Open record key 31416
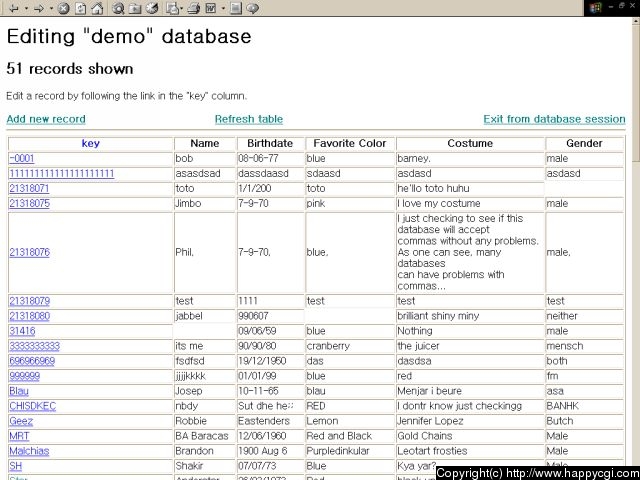 (22, 331)
